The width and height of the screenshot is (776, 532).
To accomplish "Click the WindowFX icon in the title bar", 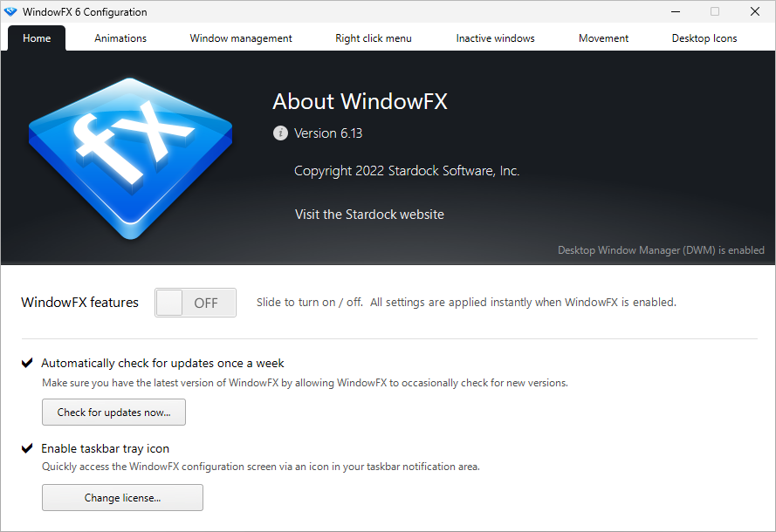I will (x=11, y=11).
